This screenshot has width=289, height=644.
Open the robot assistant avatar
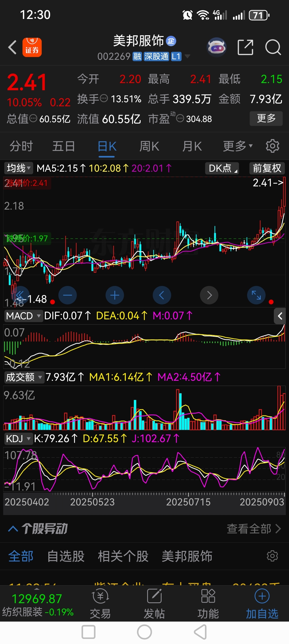pos(216,47)
